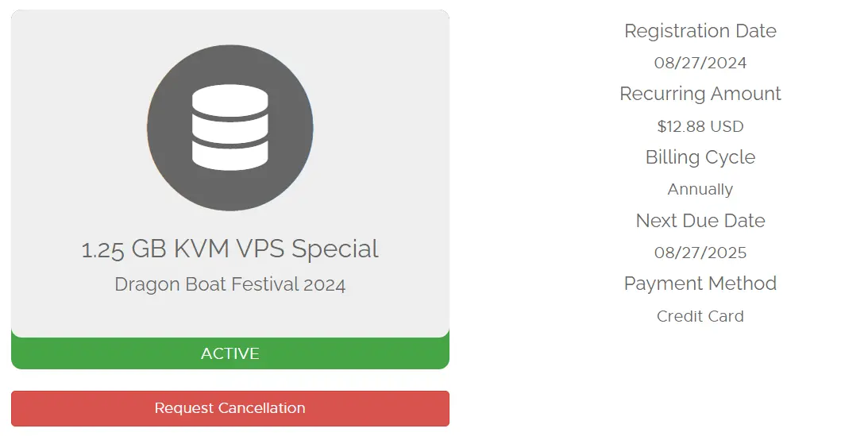Image resolution: width=868 pixels, height=436 pixels.
Task: Click the Registration Date label
Action: (x=700, y=31)
